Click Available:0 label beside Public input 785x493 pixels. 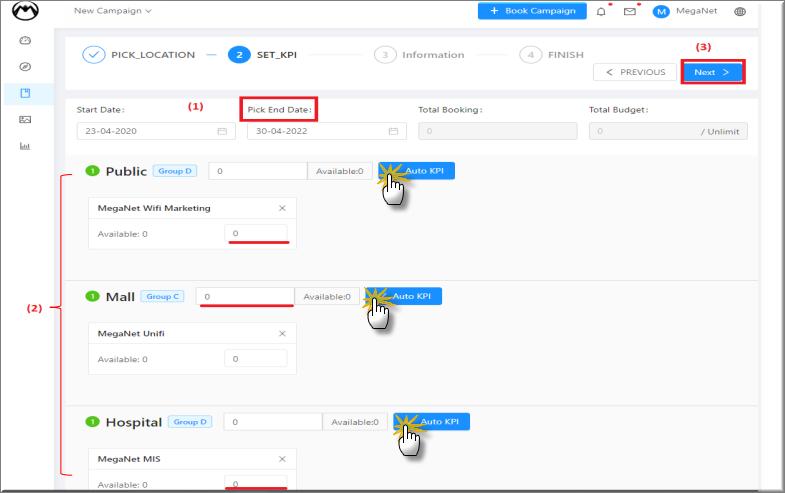tap(339, 171)
